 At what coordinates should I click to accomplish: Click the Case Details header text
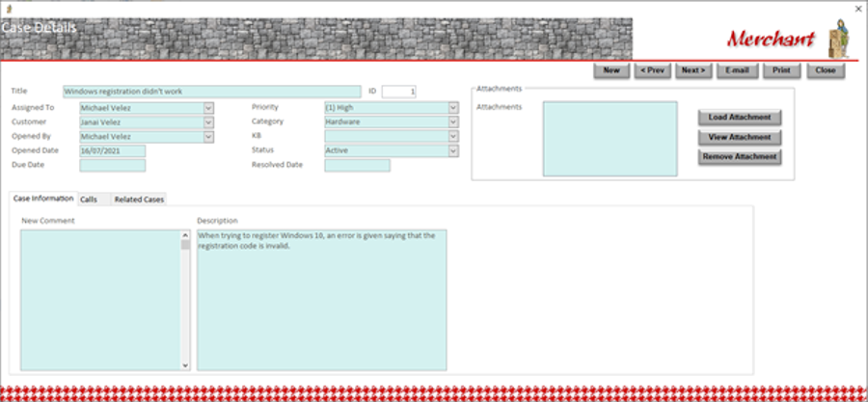point(39,28)
